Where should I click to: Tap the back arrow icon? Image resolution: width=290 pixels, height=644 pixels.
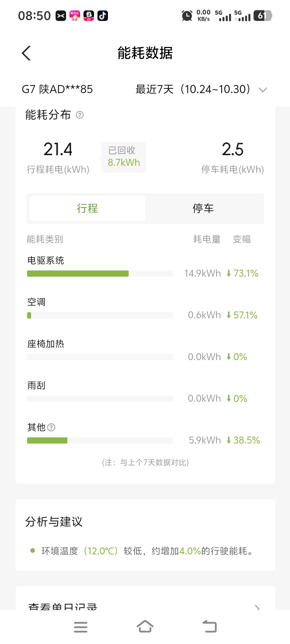click(x=26, y=53)
